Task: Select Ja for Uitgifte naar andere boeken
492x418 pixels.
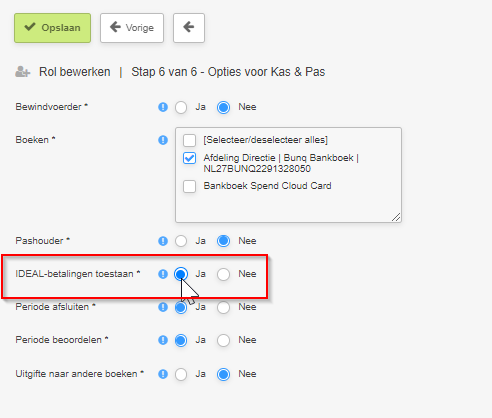Action: (181, 374)
